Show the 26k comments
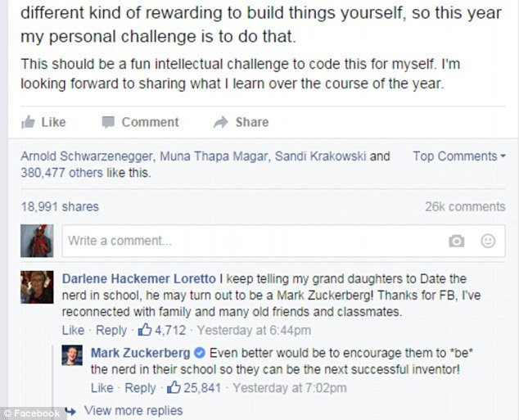The width and height of the screenshot is (519, 420). click(x=464, y=207)
